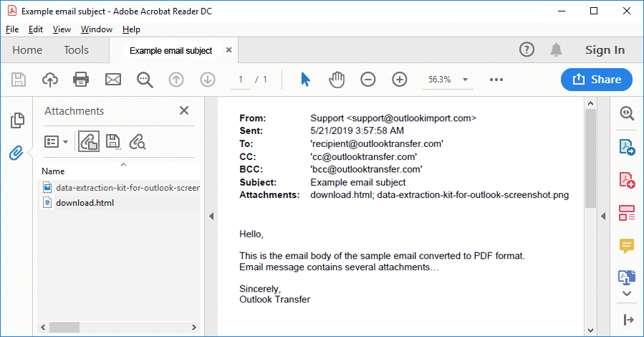
Task: Switch to the Tools tab
Action: click(x=76, y=49)
